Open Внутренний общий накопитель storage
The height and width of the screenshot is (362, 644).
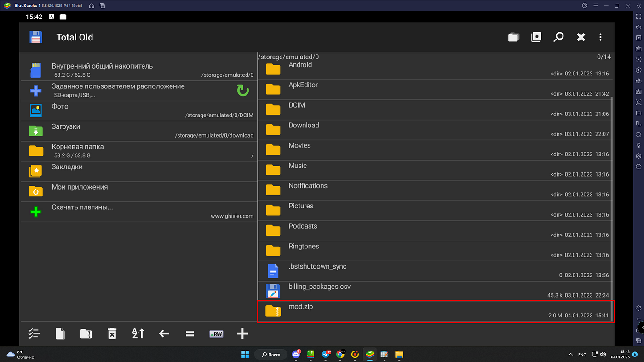coord(139,70)
